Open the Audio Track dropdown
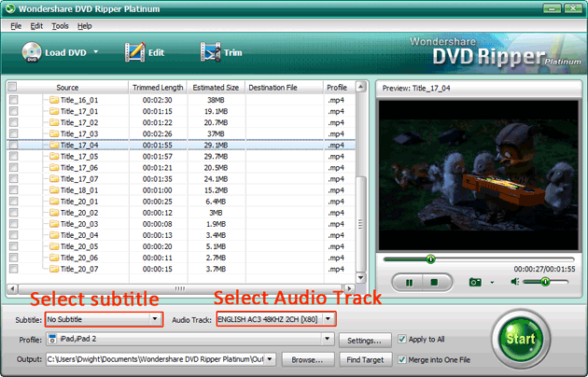Viewport: 588px width, 377px height. coord(328,320)
